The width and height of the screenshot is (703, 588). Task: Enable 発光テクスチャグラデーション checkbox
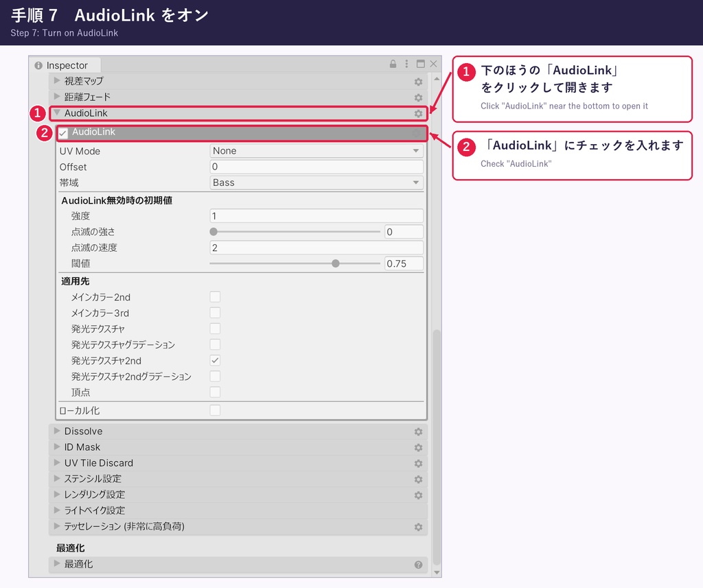pos(215,344)
